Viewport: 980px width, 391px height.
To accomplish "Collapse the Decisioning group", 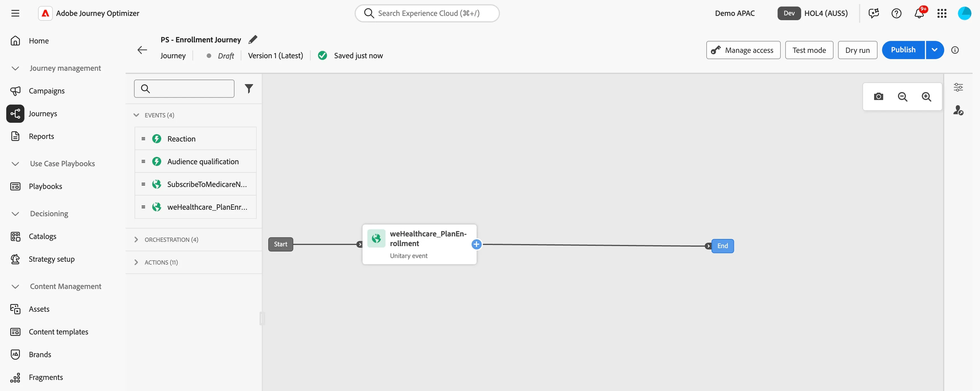I will point(15,214).
